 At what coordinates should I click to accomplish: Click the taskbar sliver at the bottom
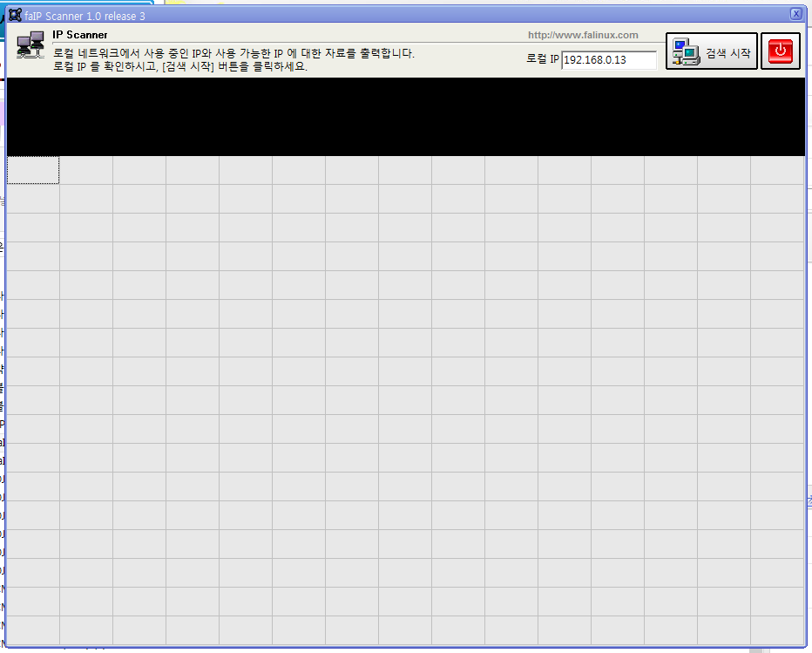tap(406, 650)
